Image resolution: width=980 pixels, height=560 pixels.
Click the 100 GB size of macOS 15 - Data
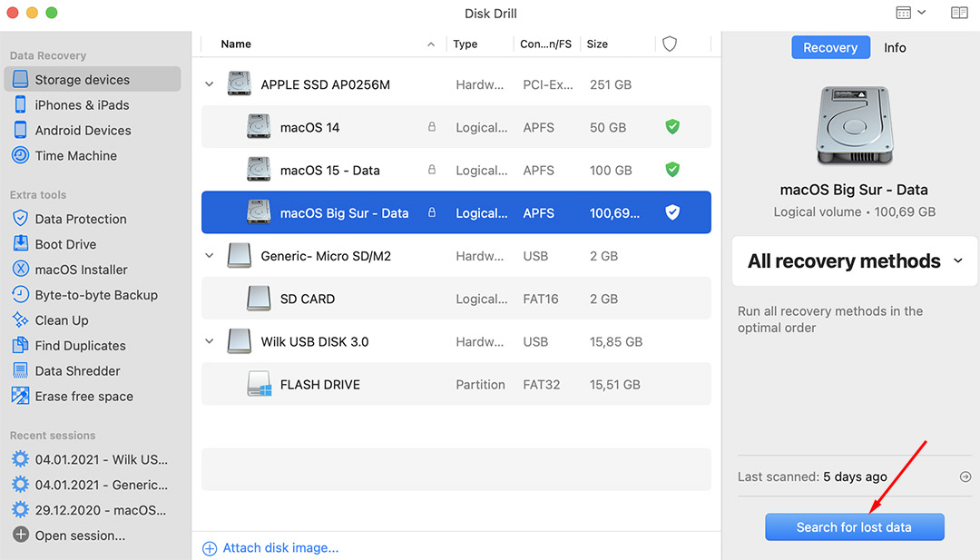point(611,170)
